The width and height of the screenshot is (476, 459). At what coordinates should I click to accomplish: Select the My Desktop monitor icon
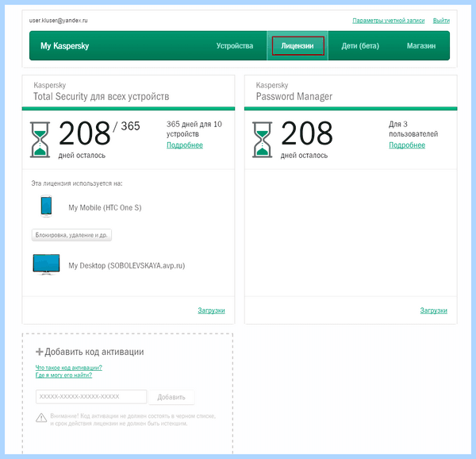tap(46, 264)
